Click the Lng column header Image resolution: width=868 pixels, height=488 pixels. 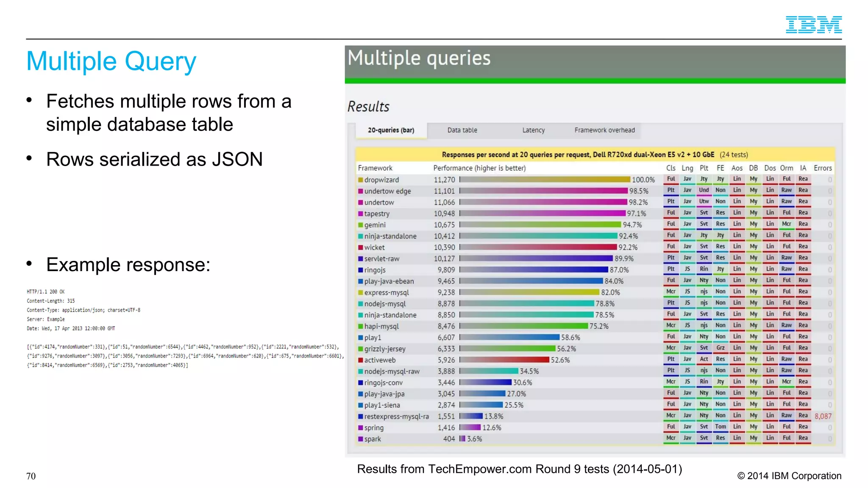(687, 168)
